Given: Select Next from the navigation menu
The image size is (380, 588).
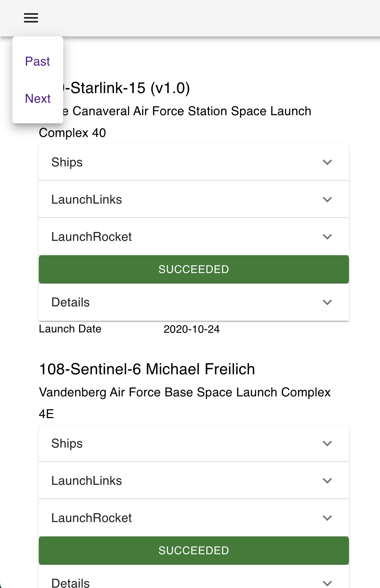Looking at the screenshot, I should (38, 98).
